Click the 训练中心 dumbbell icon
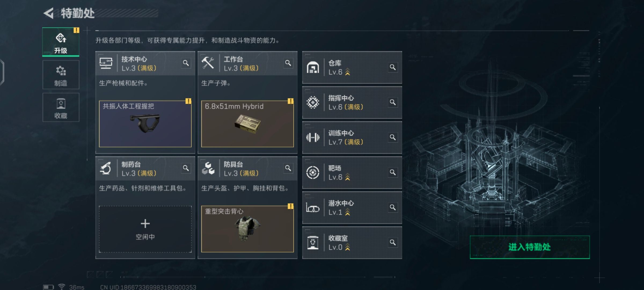This screenshot has height=290, width=644. point(313,137)
